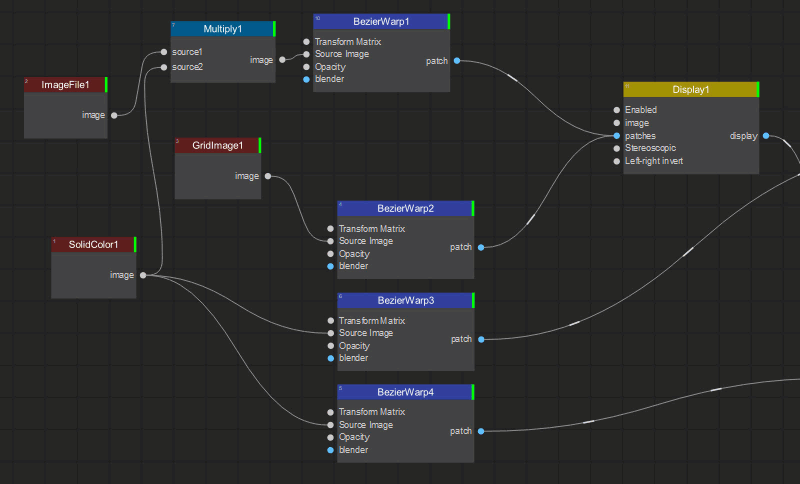Screen dimensions: 800x484
Task: Click BezierWarp2 patch output port
Action: (481, 247)
